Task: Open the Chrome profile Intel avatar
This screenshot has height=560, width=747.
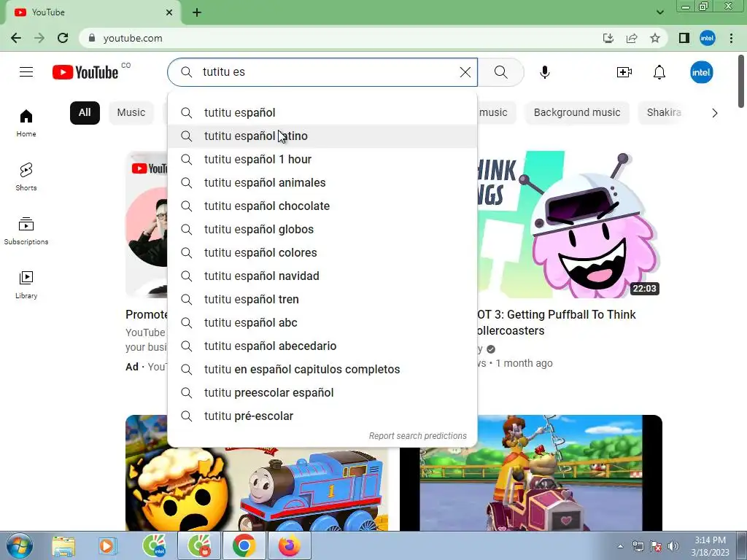Action: coord(708,38)
